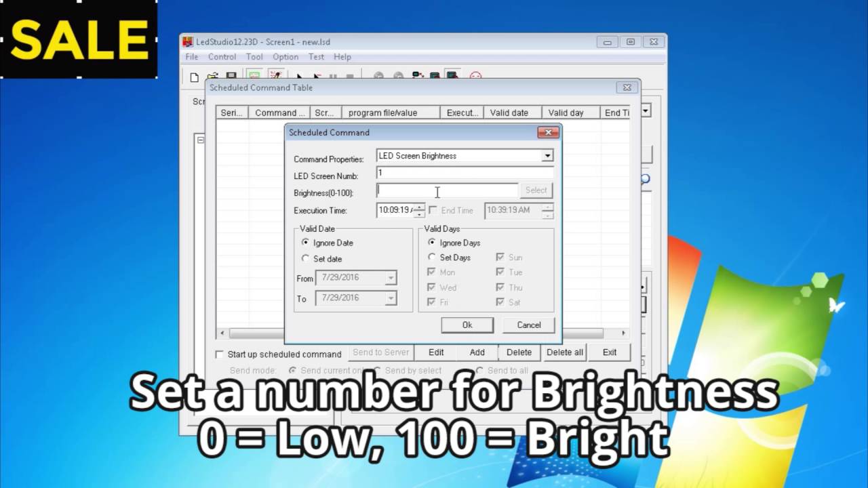Toggle the Mon checkbox
Viewport: 868px width, 488px height.
431,272
